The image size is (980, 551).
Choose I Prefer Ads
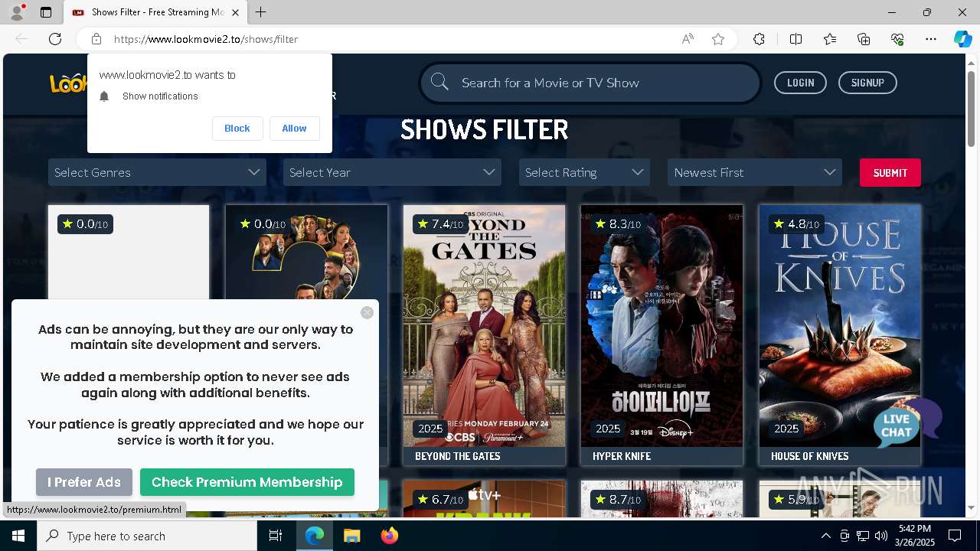click(84, 482)
